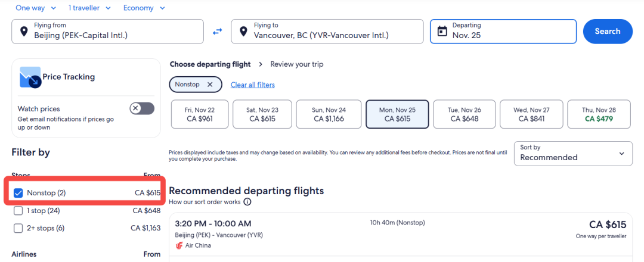Check the 1 stop (24) checkbox
The width and height of the screenshot is (644, 262).
18,211
